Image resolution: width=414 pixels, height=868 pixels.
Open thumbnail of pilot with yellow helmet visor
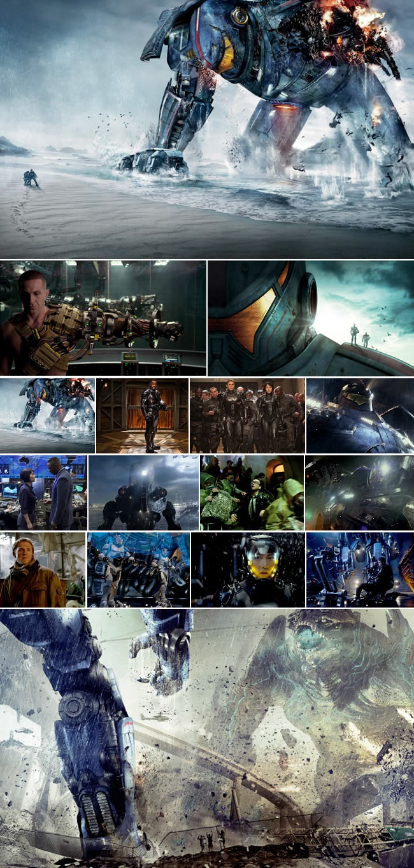(248, 569)
